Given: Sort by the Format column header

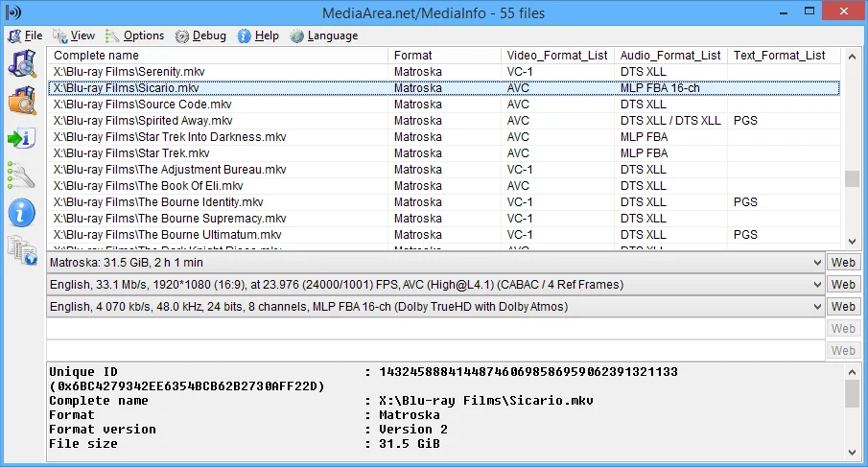Looking at the screenshot, I should tap(444, 56).
